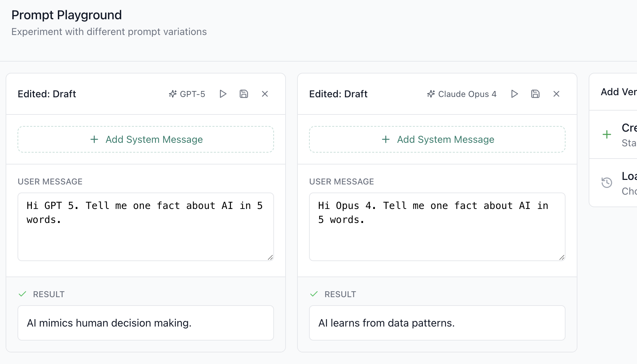Screen dimensions: 637x364
Task: Run the GPT-5 draft prompt
Action: [x=223, y=94]
